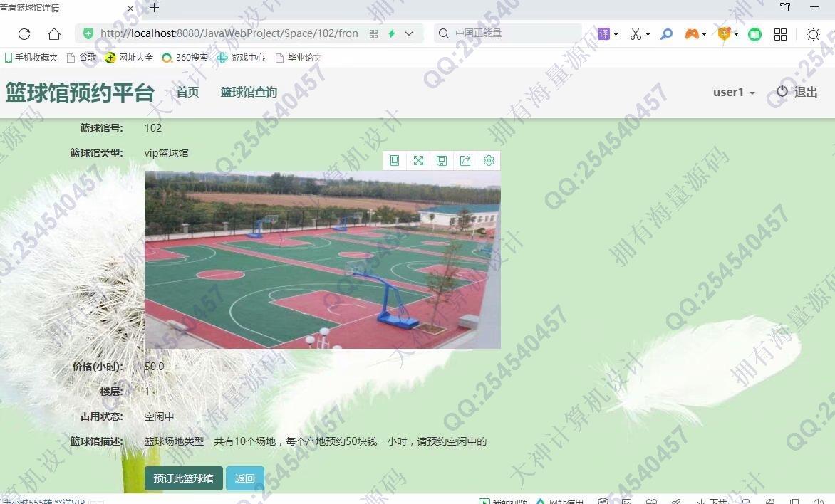Open the 谷歌 bookmark

[x=81, y=58]
